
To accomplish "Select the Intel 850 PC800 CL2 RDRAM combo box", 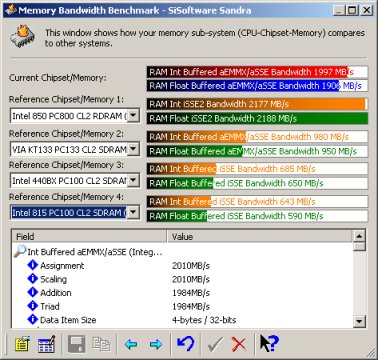I will [75, 115].
